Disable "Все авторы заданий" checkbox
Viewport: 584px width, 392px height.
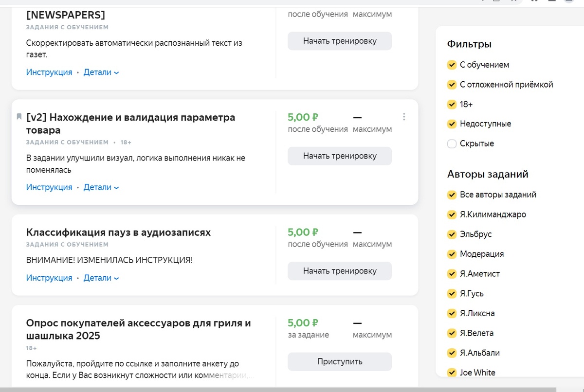point(452,195)
